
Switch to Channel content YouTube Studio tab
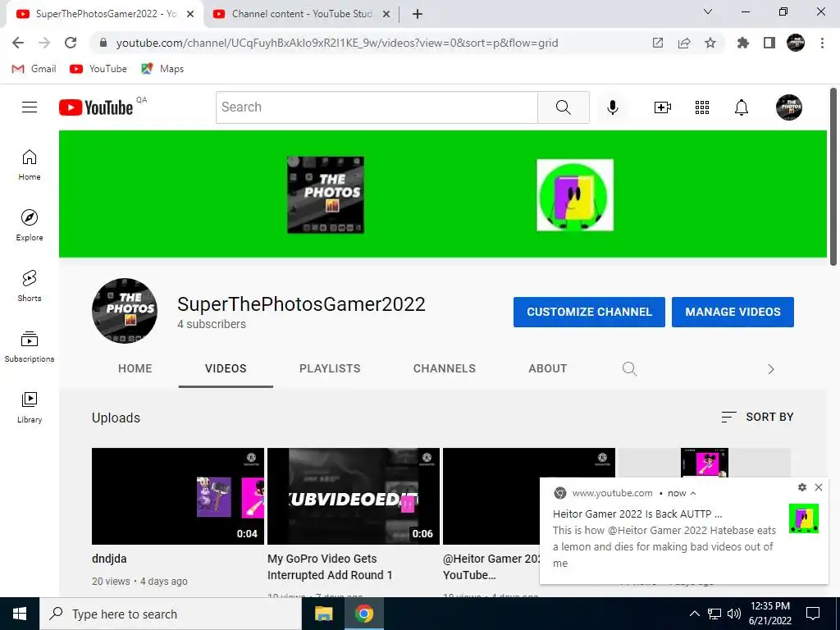click(302, 14)
